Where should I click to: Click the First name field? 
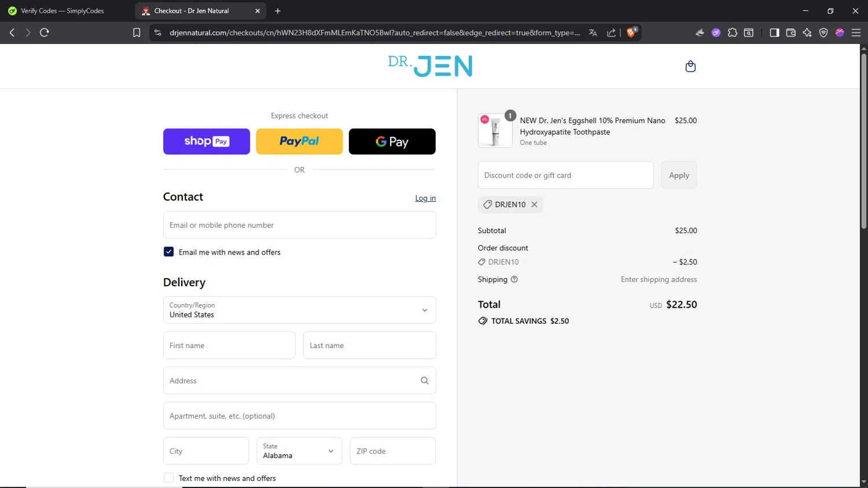click(x=229, y=345)
